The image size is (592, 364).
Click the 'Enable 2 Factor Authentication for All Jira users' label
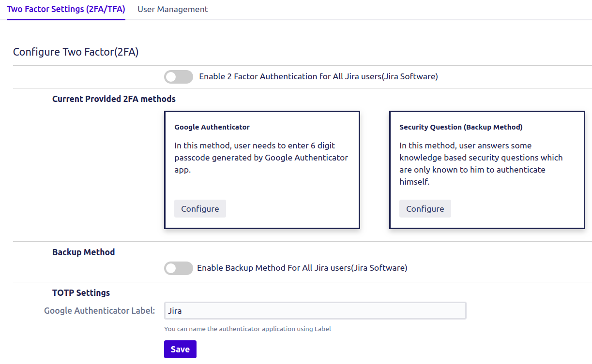[319, 77]
